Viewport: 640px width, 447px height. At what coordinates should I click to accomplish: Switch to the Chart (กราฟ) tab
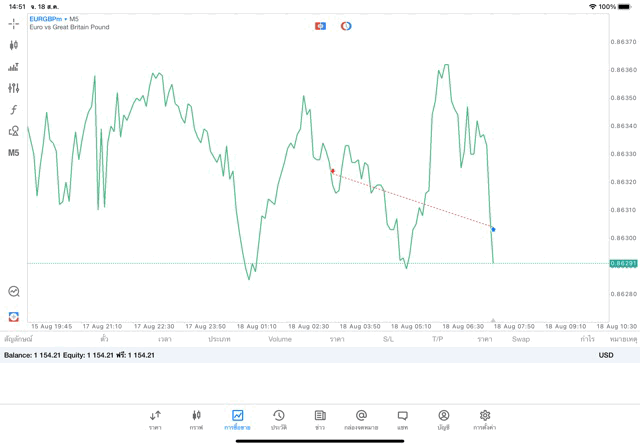click(196, 419)
